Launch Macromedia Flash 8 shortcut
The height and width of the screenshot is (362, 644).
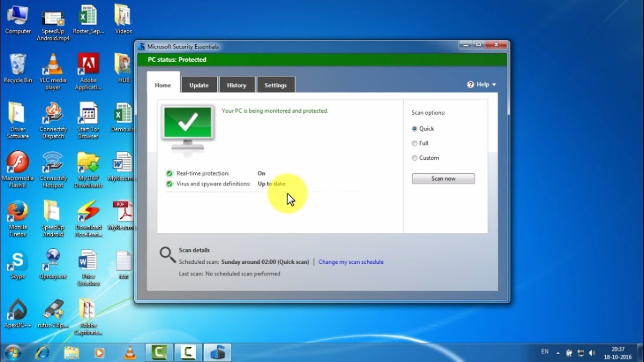[18, 169]
